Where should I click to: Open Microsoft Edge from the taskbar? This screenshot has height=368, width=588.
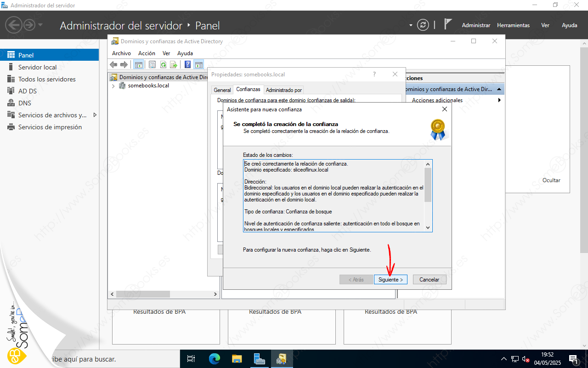(x=215, y=358)
